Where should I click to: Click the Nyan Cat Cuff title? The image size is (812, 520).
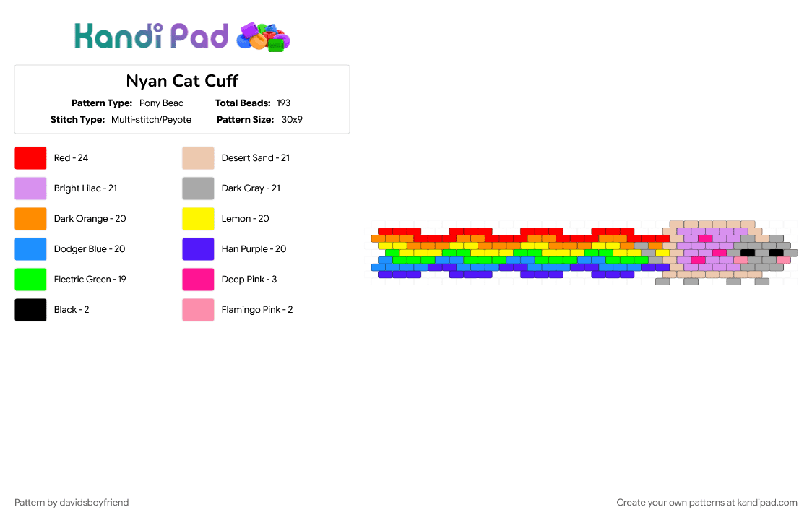click(182, 82)
